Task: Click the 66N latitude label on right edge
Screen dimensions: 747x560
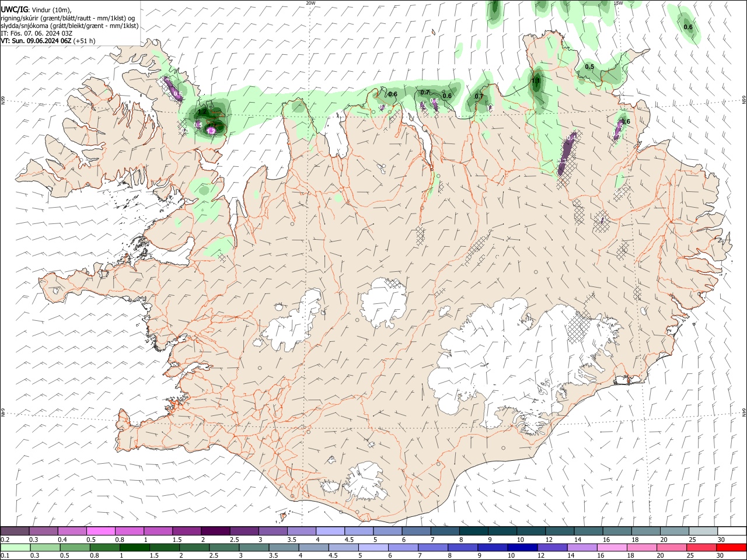Action: click(x=744, y=100)
